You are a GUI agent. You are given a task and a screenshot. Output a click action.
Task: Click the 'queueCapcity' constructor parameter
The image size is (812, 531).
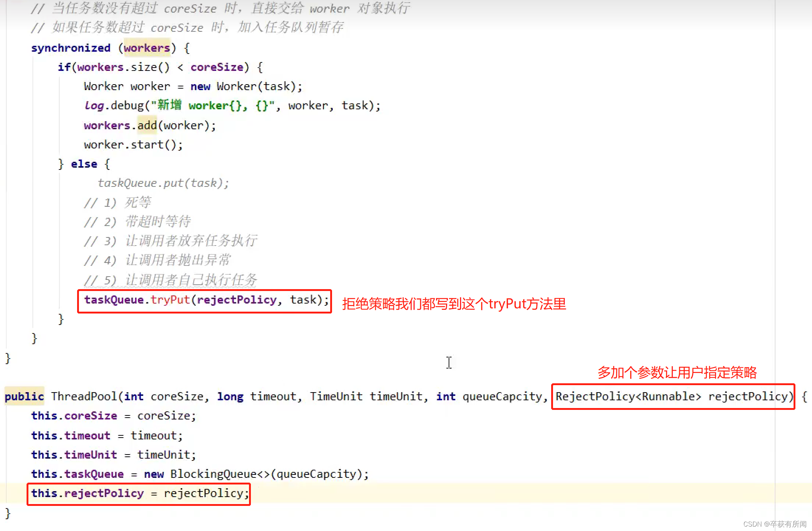(x=502, y=397)
